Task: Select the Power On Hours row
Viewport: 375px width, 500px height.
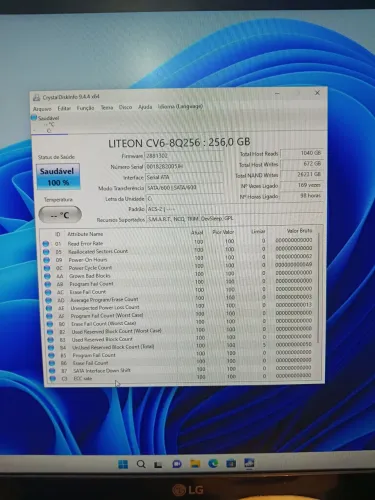Action: [179, 258]
